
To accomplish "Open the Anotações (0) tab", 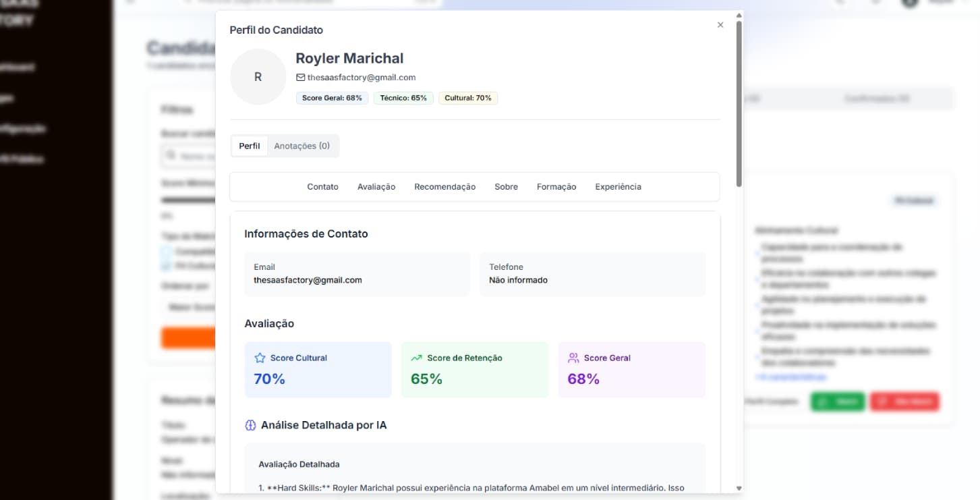I will pyautogui.click(x=301, y=146).
